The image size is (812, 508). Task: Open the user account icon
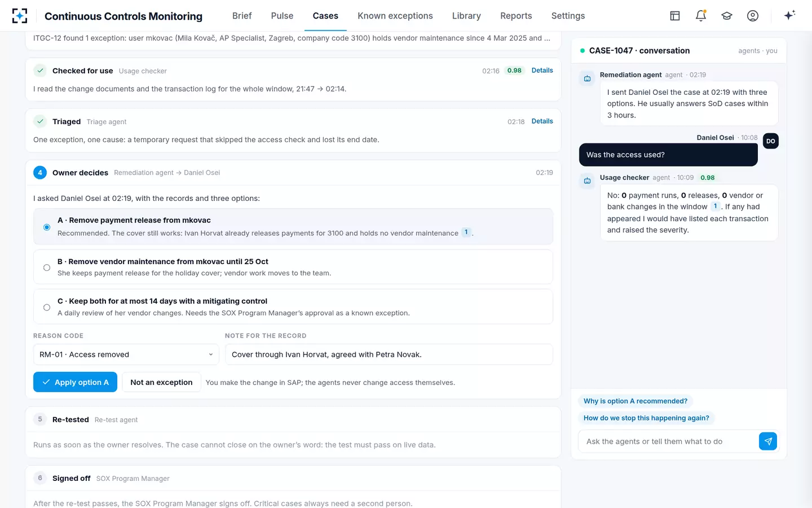click(x=753, y=16)
